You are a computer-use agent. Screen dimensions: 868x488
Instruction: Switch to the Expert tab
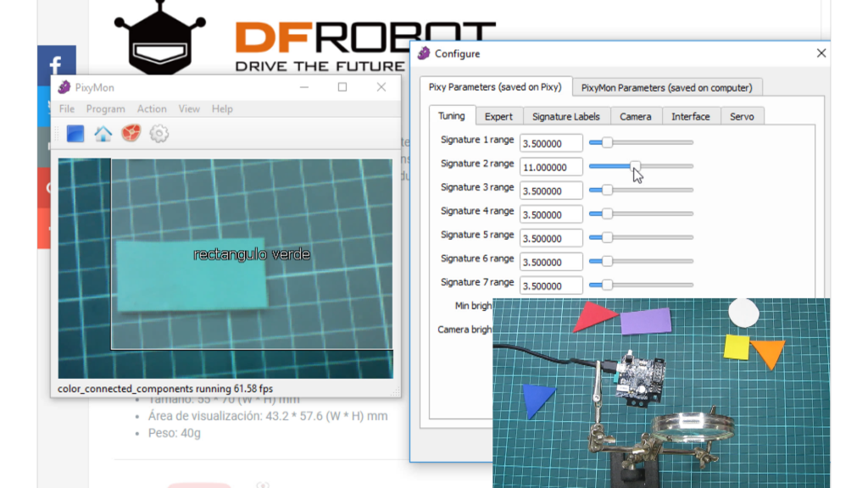(x=498, y=116)
